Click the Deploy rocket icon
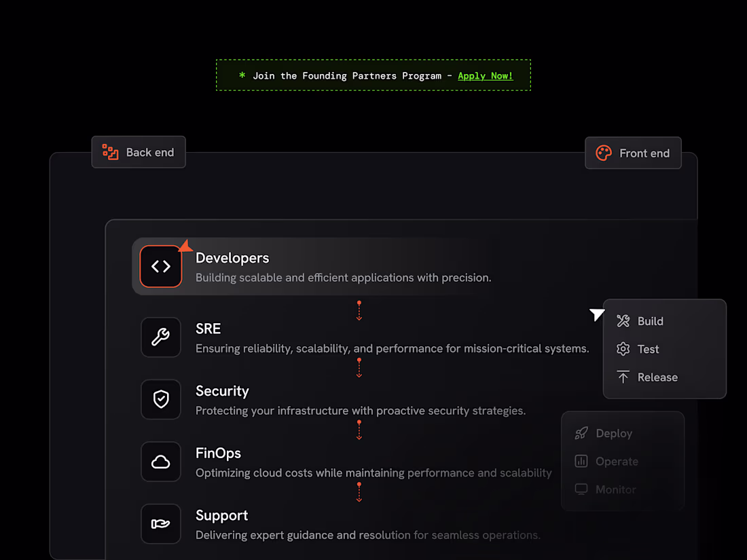The image size is (747, 560). [581, 433]
